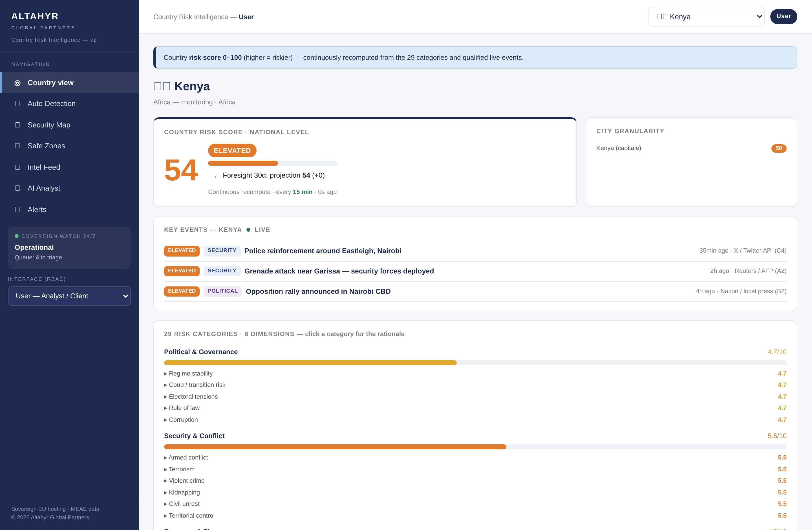The height and width of the screenshot is (530, 812).
Task: Open the Alerts section
Action: (x=69, y=209)
